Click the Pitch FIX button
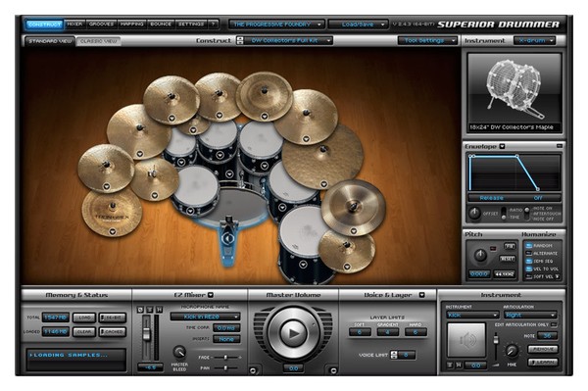 pyautogui.click(x=510, y=246)
